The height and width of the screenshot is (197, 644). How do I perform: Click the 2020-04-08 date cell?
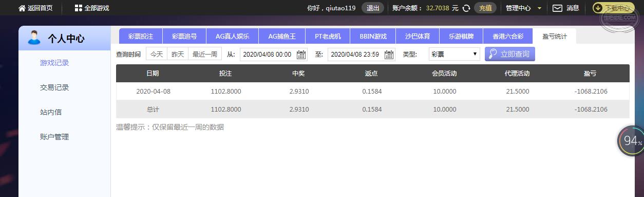coord(153,91)
